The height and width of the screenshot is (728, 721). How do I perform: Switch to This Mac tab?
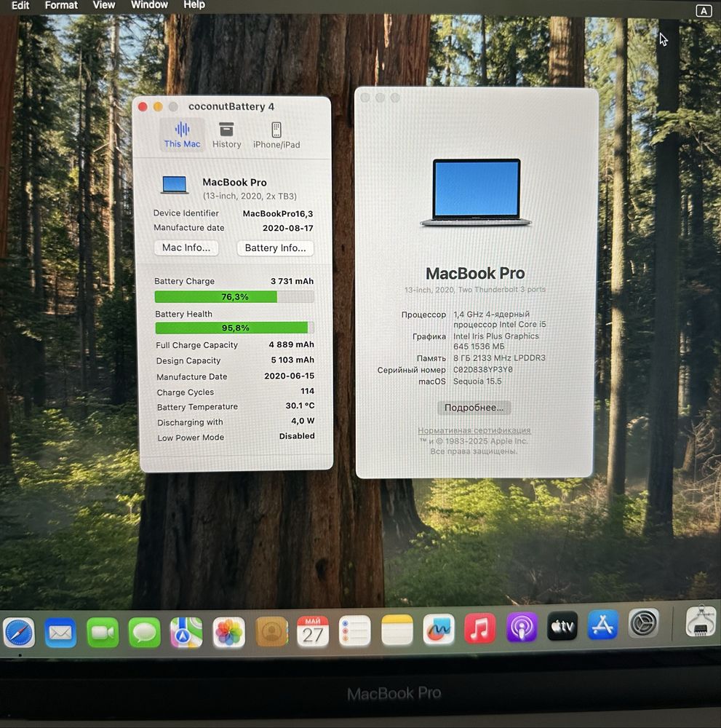(182, 135)
